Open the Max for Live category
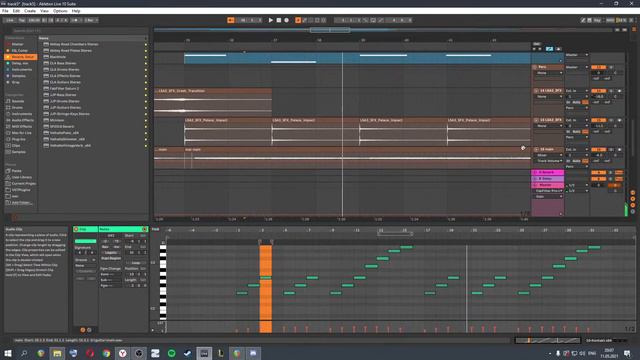This screenshot has width=640, height=360. pos(21,133)
